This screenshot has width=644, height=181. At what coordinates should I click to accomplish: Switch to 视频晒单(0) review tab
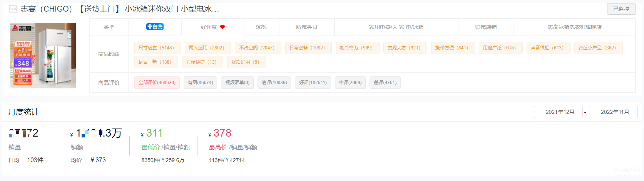click(x=237, y=83)
